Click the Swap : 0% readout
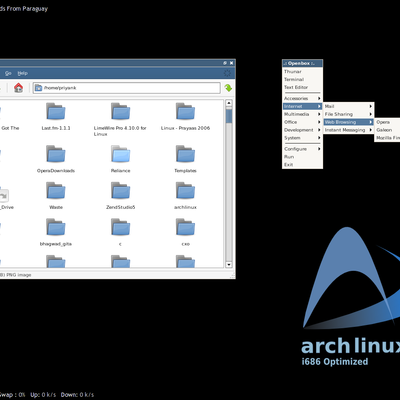 pos(13,395)
